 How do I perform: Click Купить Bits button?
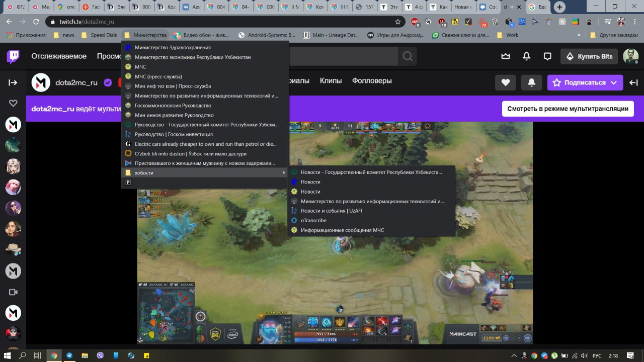[590, 56]
